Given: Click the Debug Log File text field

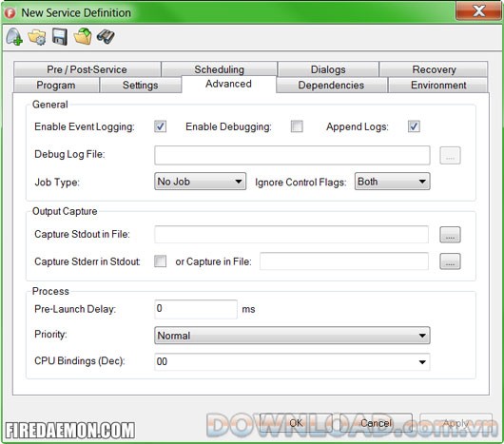Looking at the screenshot, I should (x=292, y=155).
